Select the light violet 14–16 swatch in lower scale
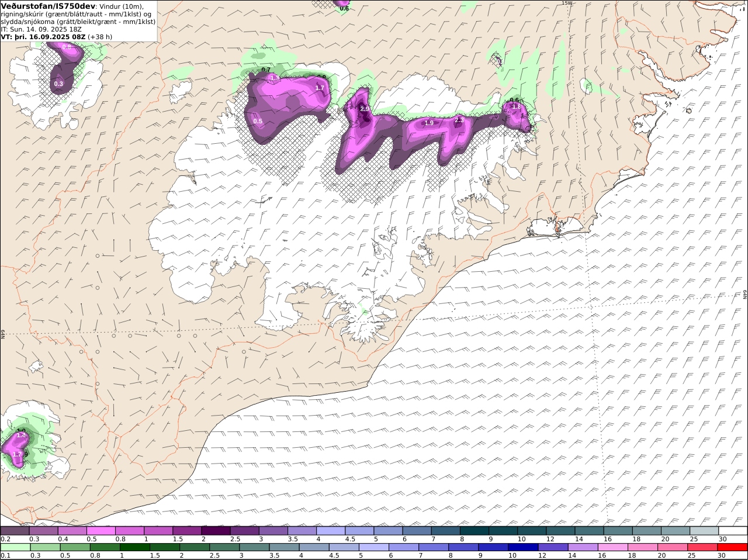The width and height of the screenshot is (748, 560). pyautogui.click(x=583, y=548)
